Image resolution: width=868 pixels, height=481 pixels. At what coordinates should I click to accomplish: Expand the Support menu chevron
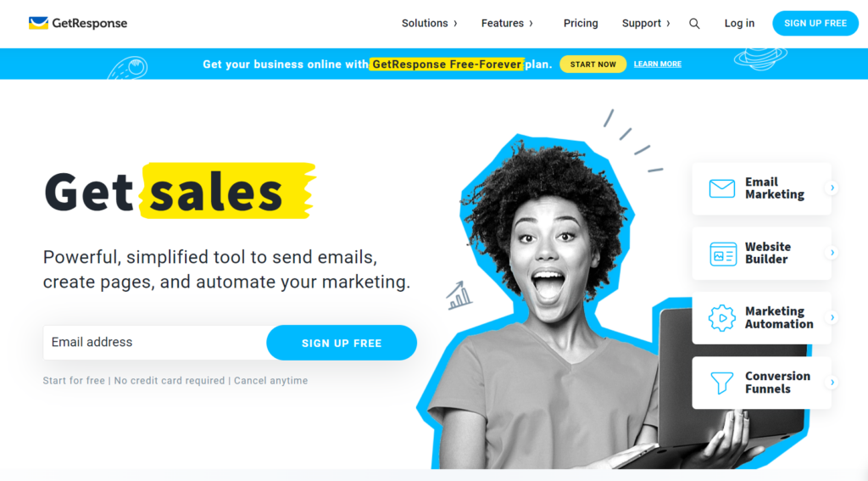[668, 23]
